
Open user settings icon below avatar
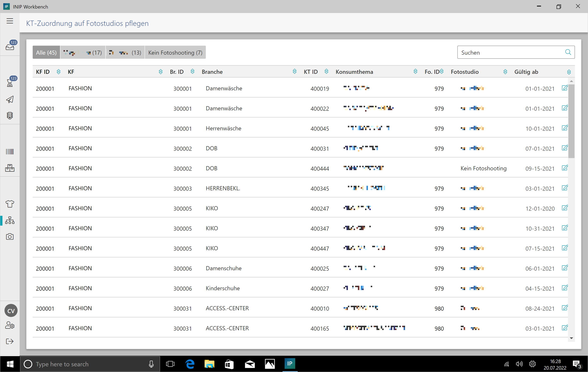[x=10, y=325]
